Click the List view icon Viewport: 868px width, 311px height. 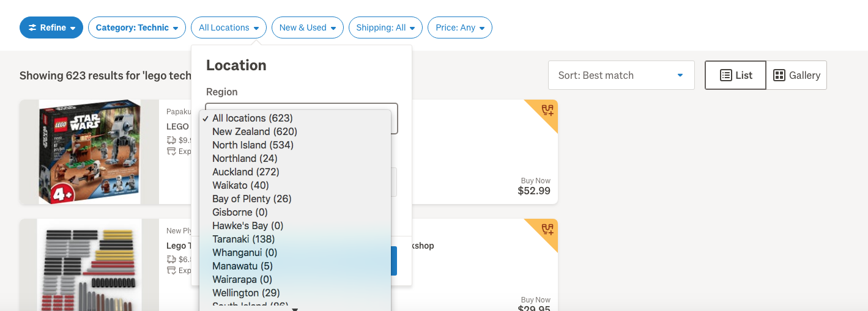pos(726,75)
